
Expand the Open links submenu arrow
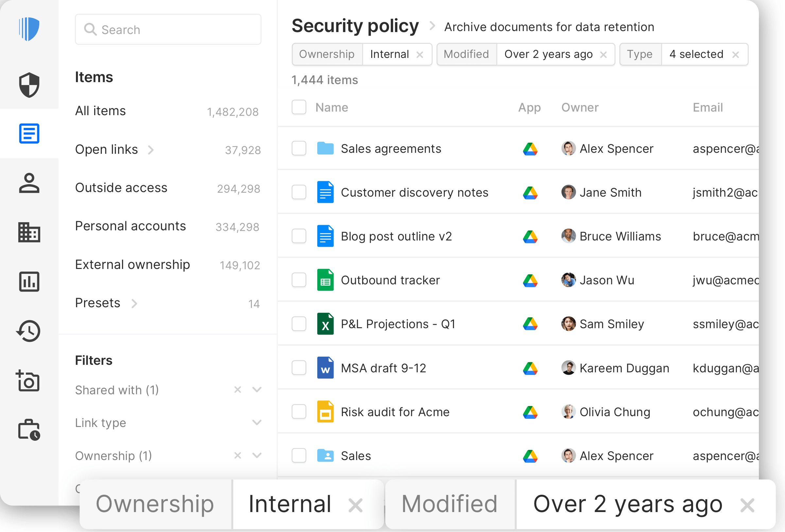[x=151, y=150]
